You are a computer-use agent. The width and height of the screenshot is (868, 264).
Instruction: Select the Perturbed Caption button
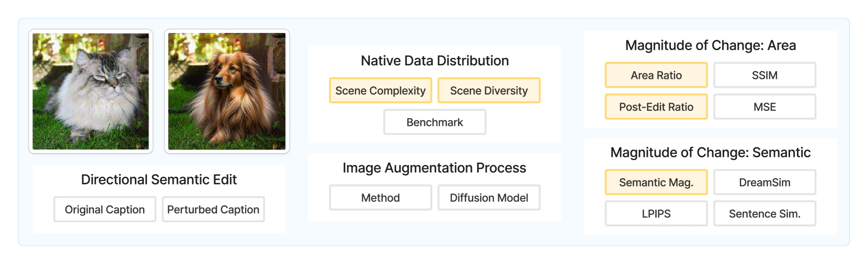click(x=213, y=210)
